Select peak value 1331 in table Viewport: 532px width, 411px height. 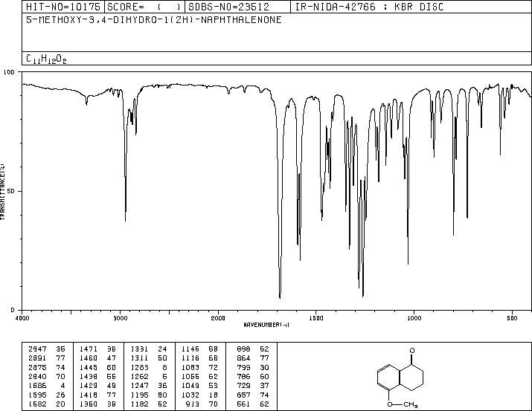[x=139, y=349]
